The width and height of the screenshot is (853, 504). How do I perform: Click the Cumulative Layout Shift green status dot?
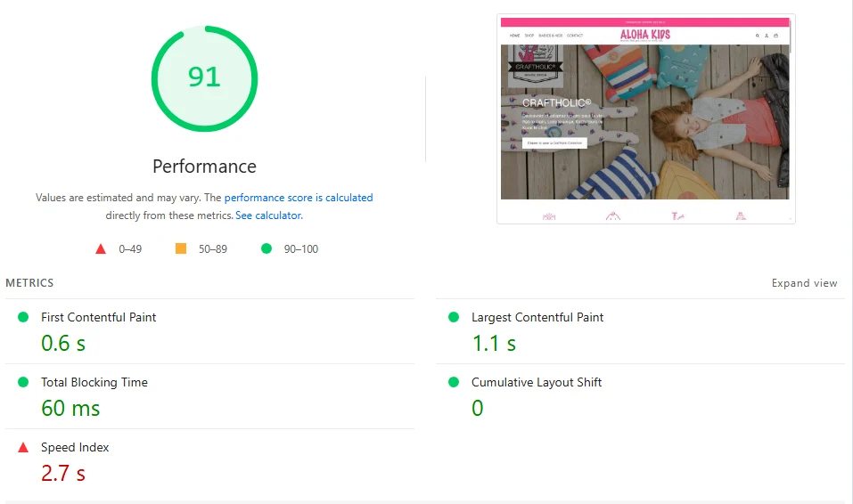tap(453, 382)
